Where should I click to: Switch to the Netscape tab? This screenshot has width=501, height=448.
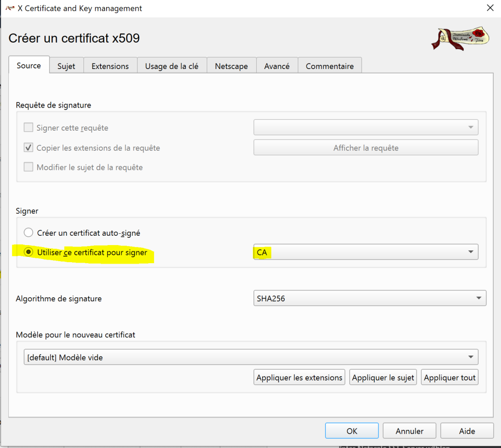pyautogui.click(x=231, y=66)
